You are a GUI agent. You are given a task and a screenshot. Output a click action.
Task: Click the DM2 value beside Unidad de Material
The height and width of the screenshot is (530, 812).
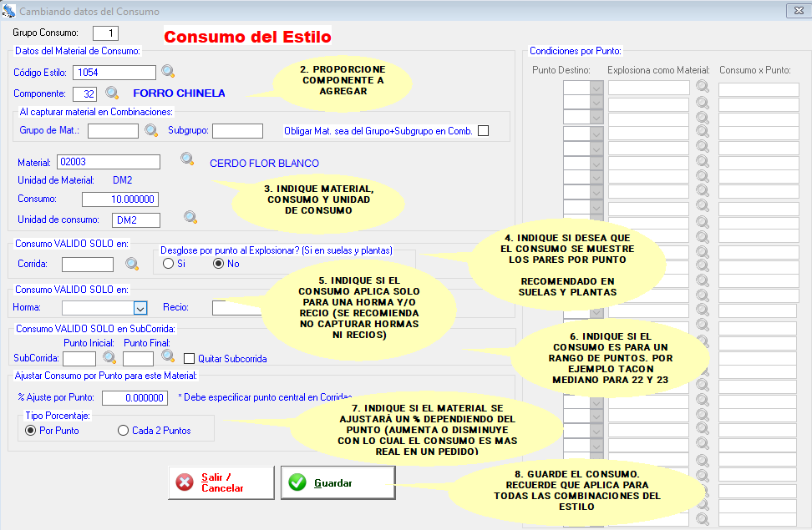pyautogui.click(x=123, y=180)
